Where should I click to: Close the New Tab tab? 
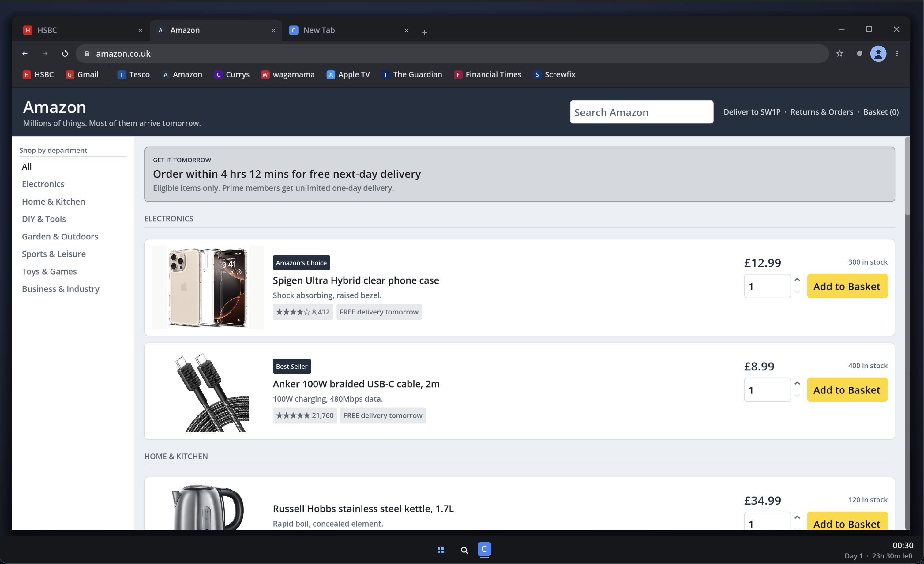pos(406,30)
